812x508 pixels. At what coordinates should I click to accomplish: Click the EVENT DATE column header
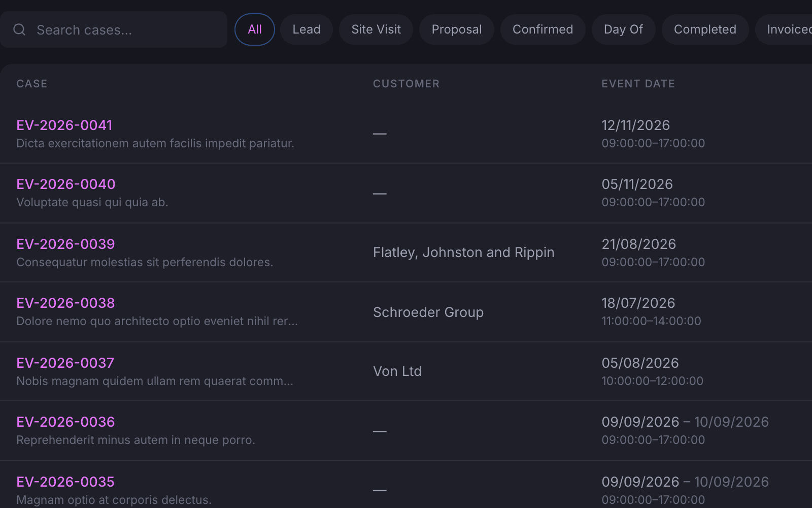(x=638, y=84)
